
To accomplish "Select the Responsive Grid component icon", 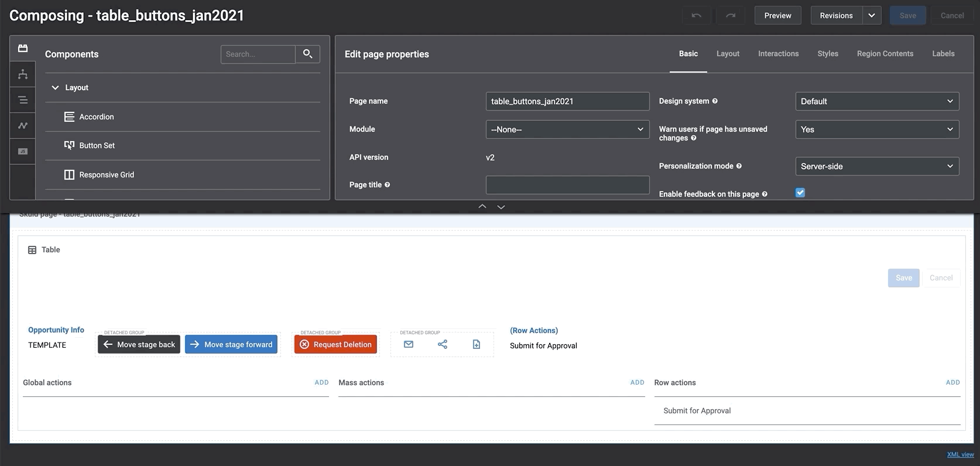I will [x=69, y=174].
